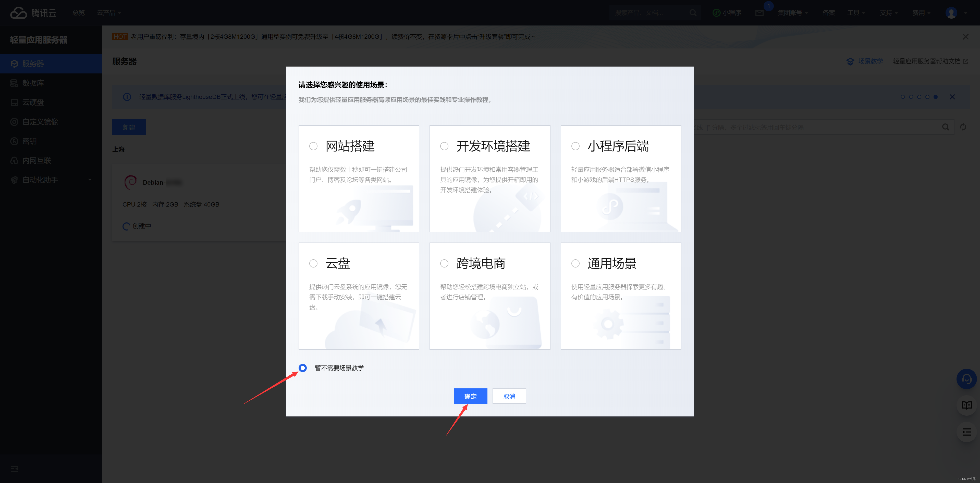The image size is (980, 483).
Task: Select the 跨境电商 radio option
Action: pyautogui.click(x=444, y=263)
